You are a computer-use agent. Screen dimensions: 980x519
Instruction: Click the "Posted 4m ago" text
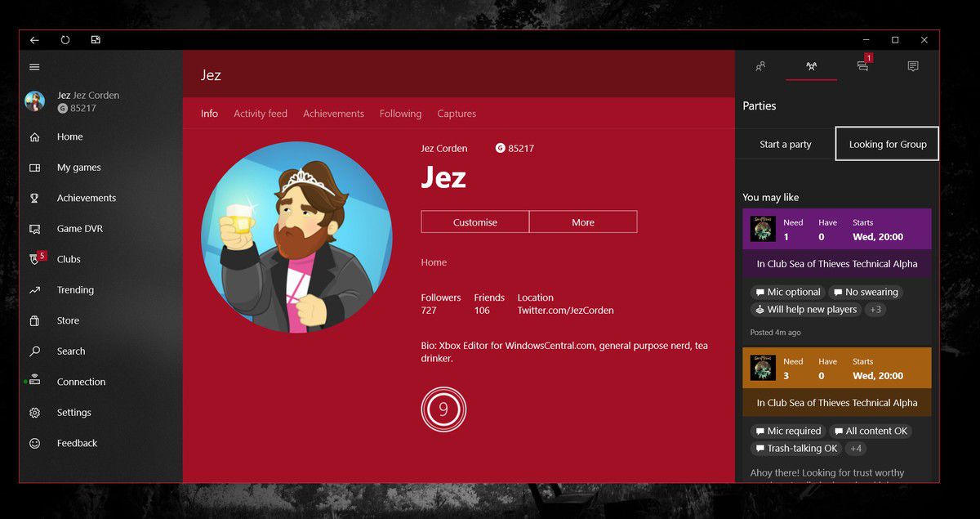[x=776, y=333]
